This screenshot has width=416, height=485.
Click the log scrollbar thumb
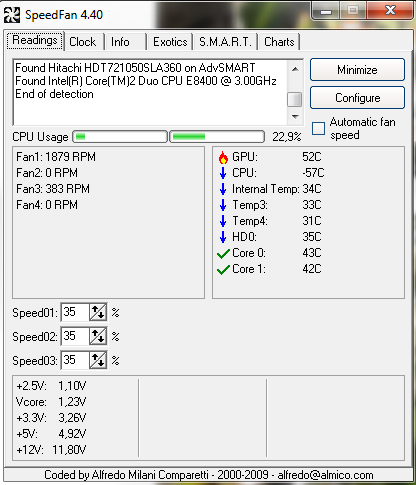[295, 99]
